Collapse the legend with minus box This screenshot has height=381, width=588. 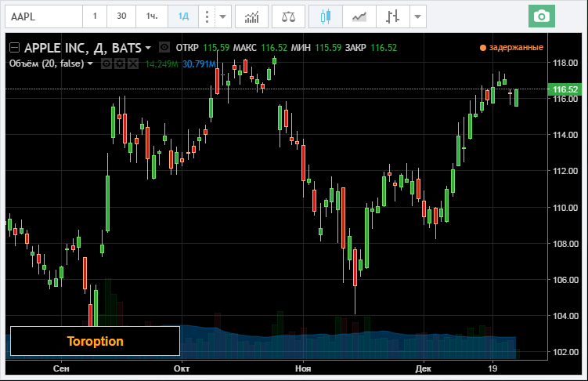pos(14,48)
